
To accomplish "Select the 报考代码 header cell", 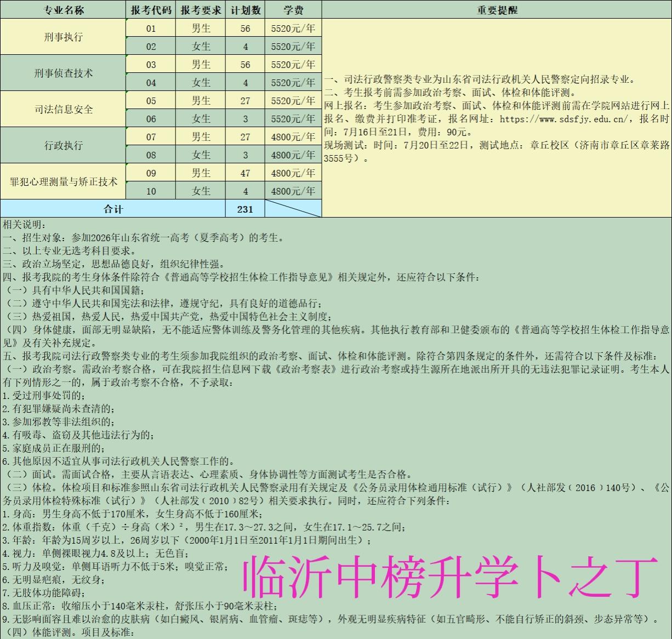I will (151, 10).
